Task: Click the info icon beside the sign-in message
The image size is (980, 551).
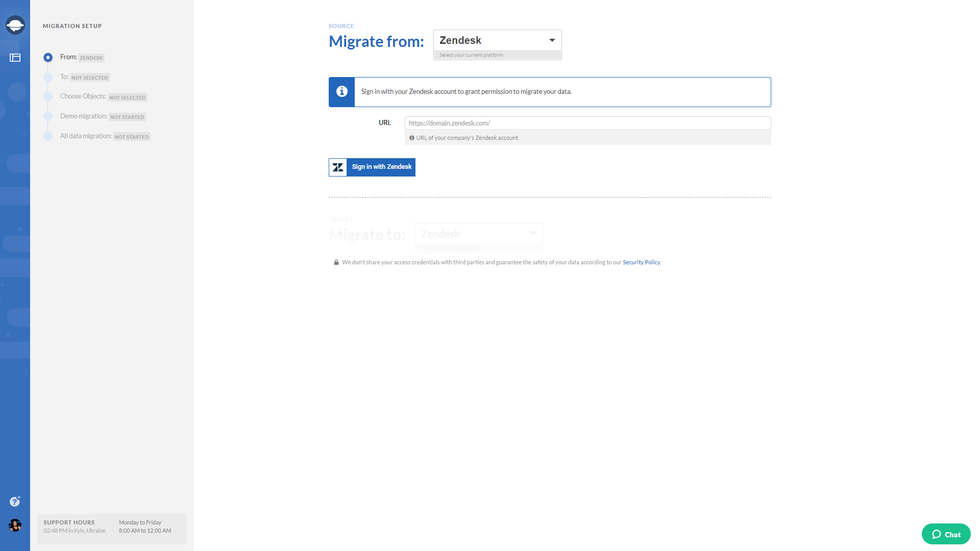Action: click(341, 92)
